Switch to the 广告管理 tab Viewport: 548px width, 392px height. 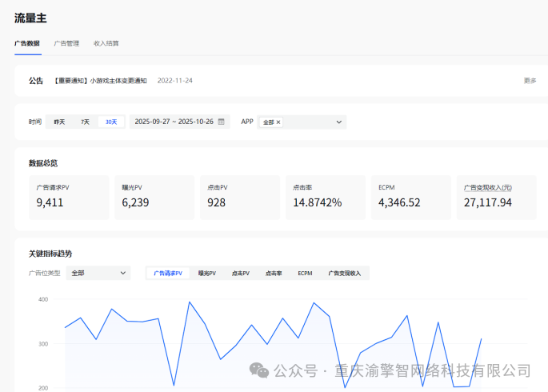[66, 43]
